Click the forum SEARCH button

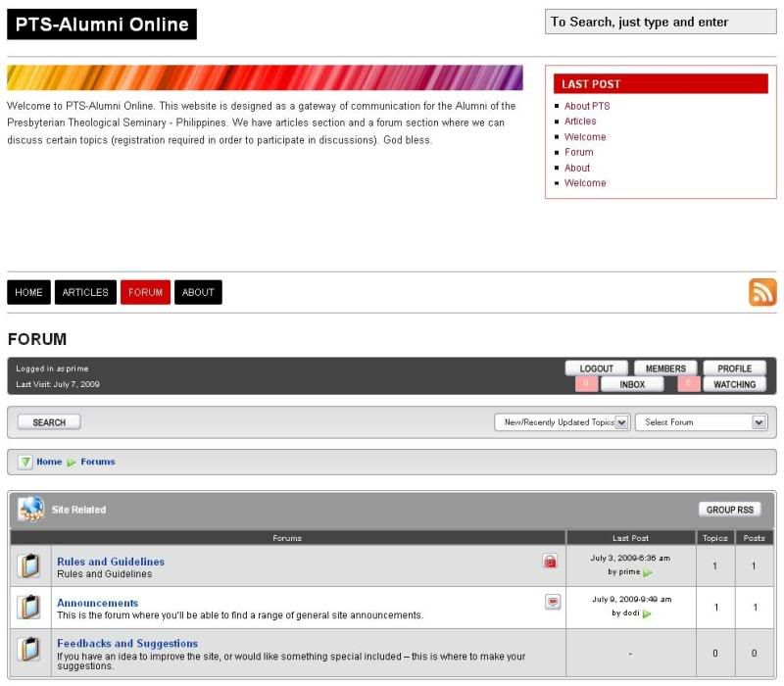pyautogui.click(x=49, y=422)
